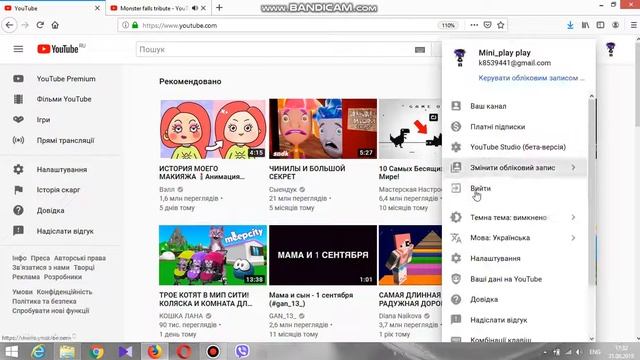Reload the page with refresh button
Viewport: 640px width, 360px height.
click(x=40, y=25)
